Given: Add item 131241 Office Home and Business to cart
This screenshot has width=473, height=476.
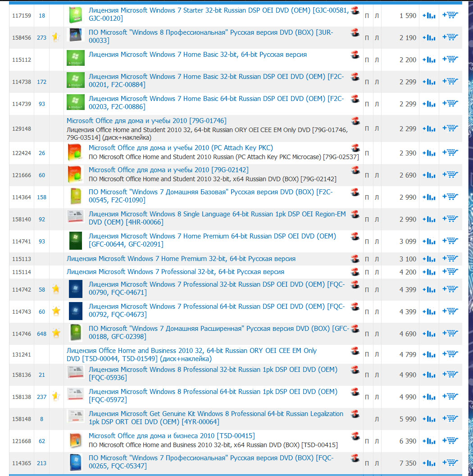Looking at the screenshot, I should [x=450, y=354].
